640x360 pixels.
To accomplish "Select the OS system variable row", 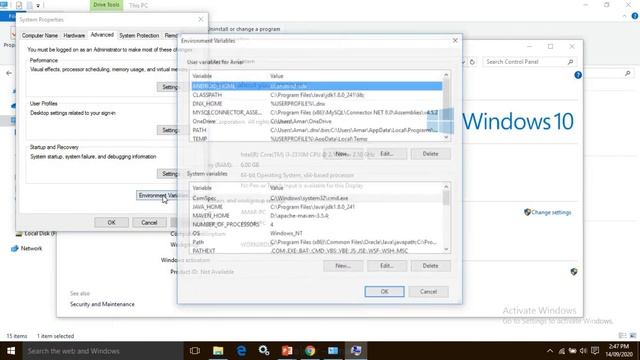I will (x=317, y=233).
